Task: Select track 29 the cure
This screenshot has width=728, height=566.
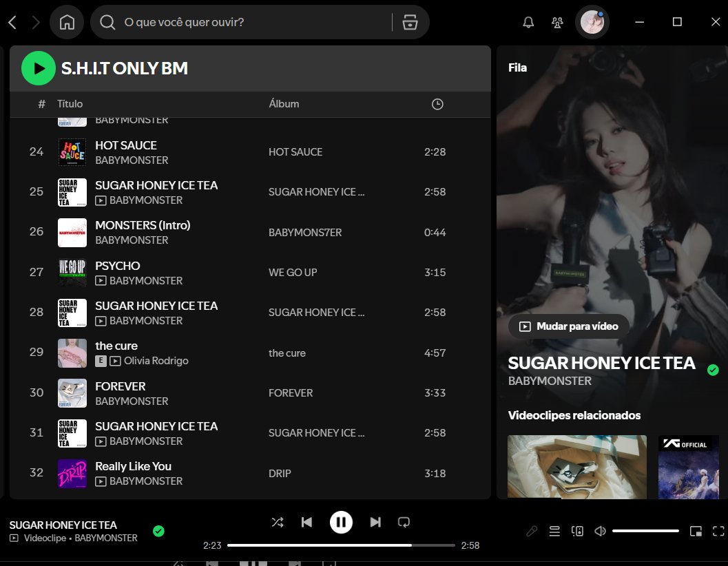Action: (x=250, y=353)
